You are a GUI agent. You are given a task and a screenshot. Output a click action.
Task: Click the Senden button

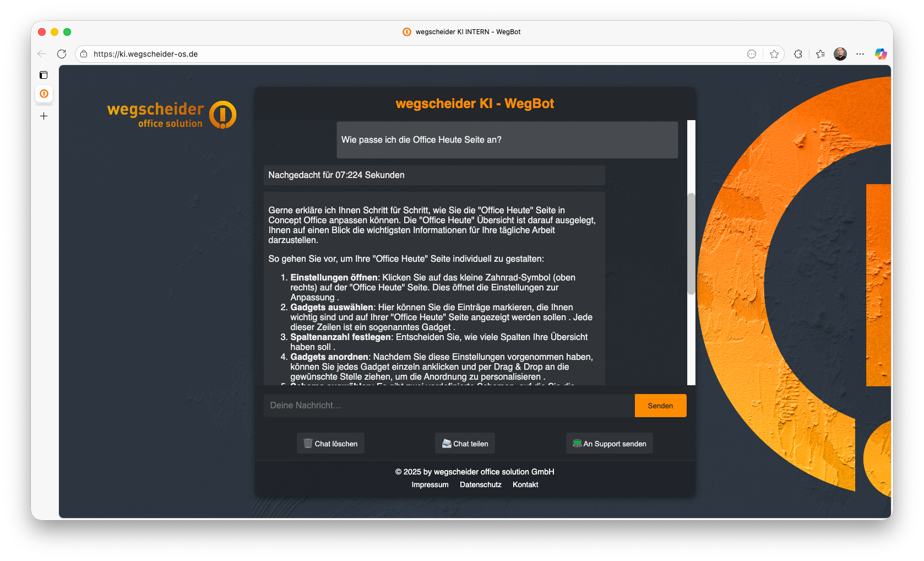pyautogui.click(x=660, y=406)
